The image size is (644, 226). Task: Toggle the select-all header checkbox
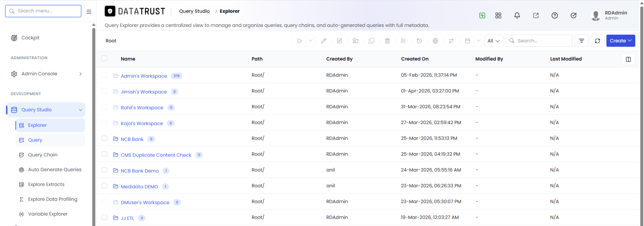(104, 58)
